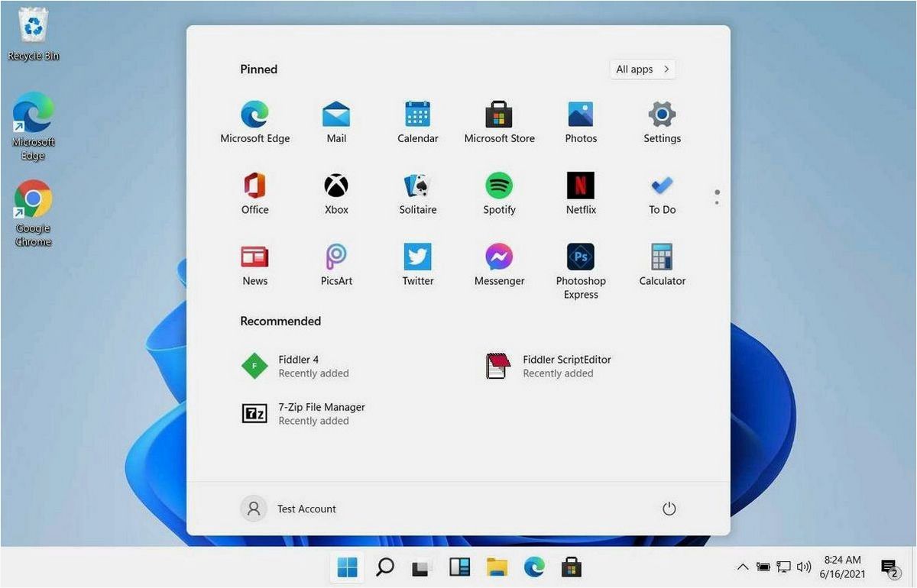Select Microsoft Edge desktop shortcut
Viewport: 917px width, 588px height.
click(x=33, y=126)
